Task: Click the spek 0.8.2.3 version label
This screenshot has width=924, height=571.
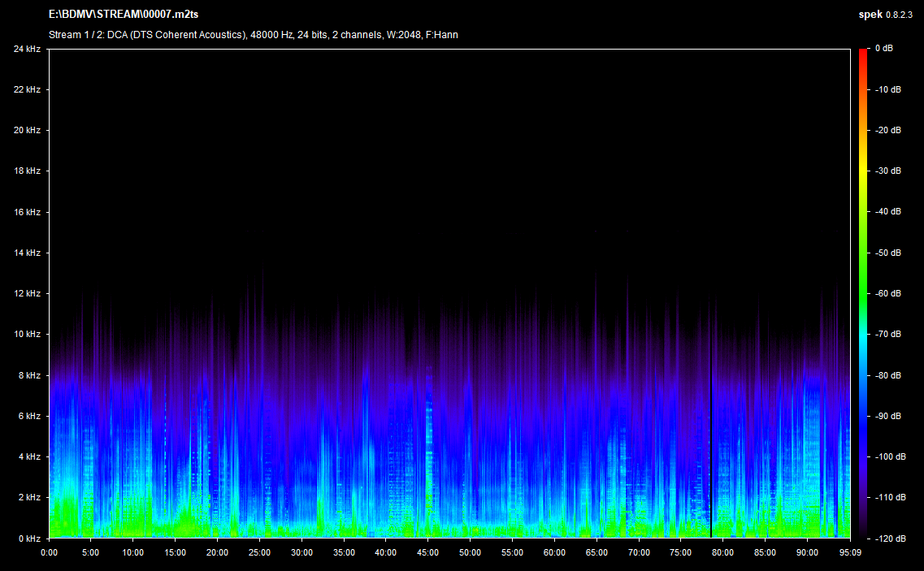Action: (887, 15)
